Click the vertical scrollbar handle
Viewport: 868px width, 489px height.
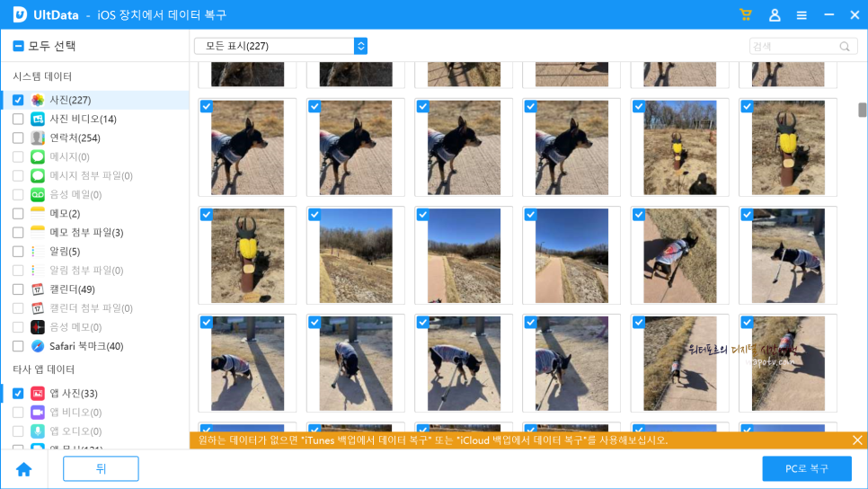[862, 110]
